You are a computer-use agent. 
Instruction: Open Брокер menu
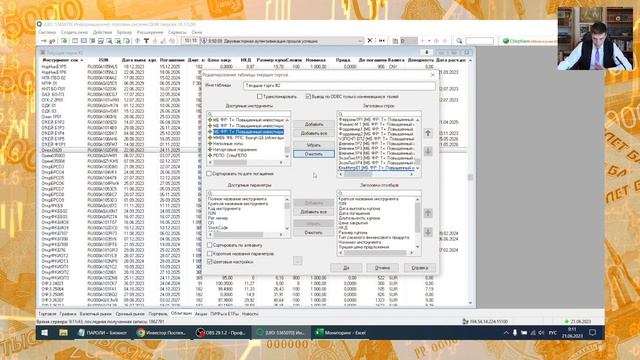coord(124,32)
